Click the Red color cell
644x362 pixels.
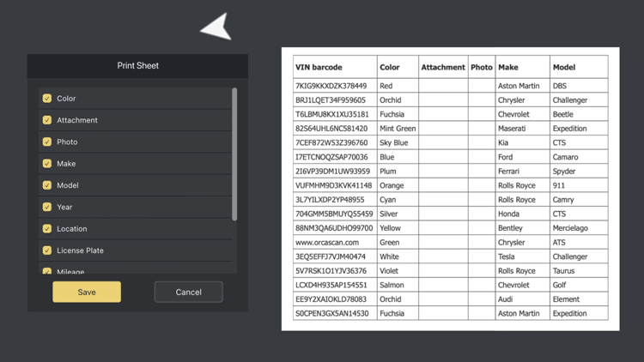coord(398,86)
